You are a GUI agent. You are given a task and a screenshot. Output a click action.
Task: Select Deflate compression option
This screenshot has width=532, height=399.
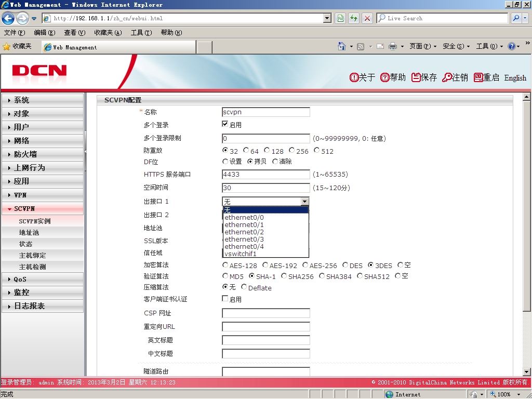(244, 287)
